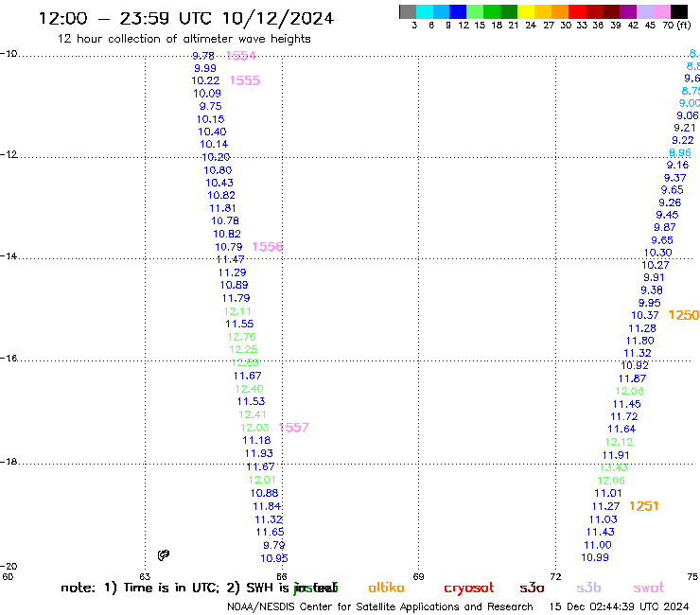Click the longitude axis label 72
Screen dimensions: 700x615
(x=555, y=576)
